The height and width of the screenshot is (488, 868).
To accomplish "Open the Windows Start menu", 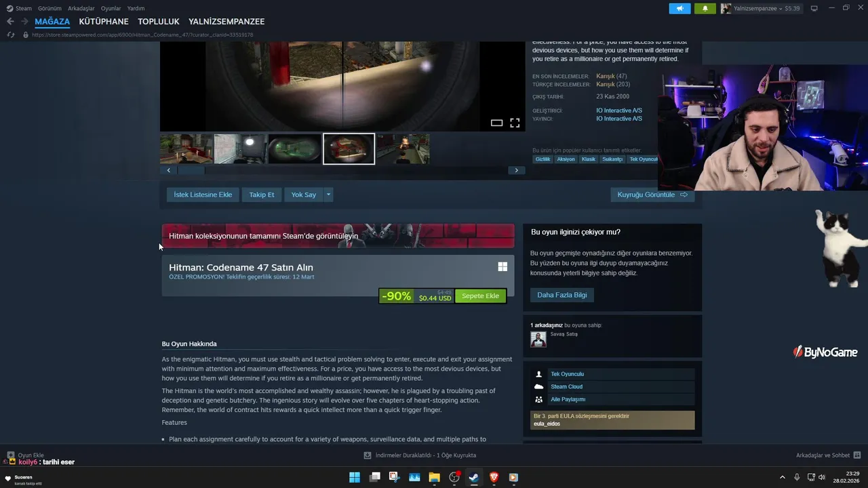I will pos(355,477).
